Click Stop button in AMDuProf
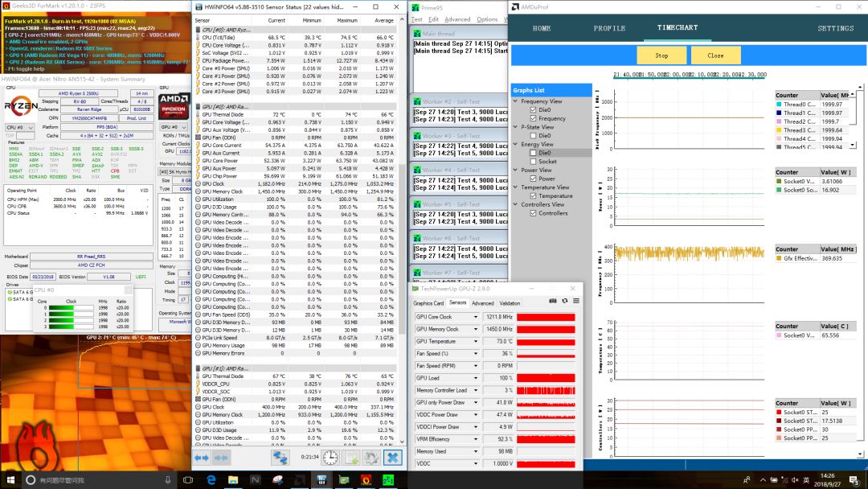Screen dimensions: 868x489 click(661, 55)
